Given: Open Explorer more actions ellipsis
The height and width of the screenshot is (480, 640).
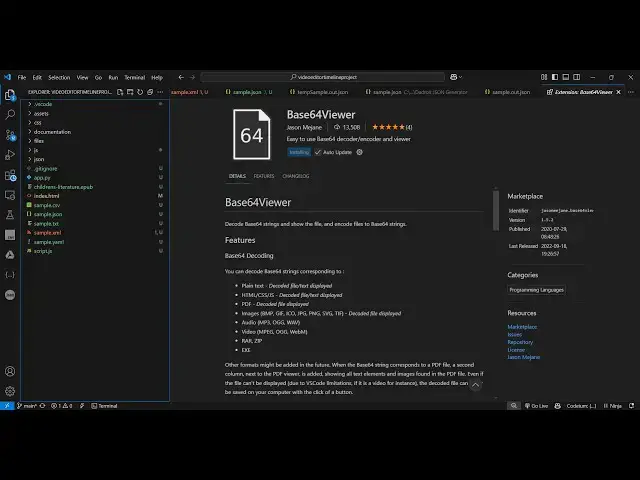Looking at the screenshot, I should 160,92.
